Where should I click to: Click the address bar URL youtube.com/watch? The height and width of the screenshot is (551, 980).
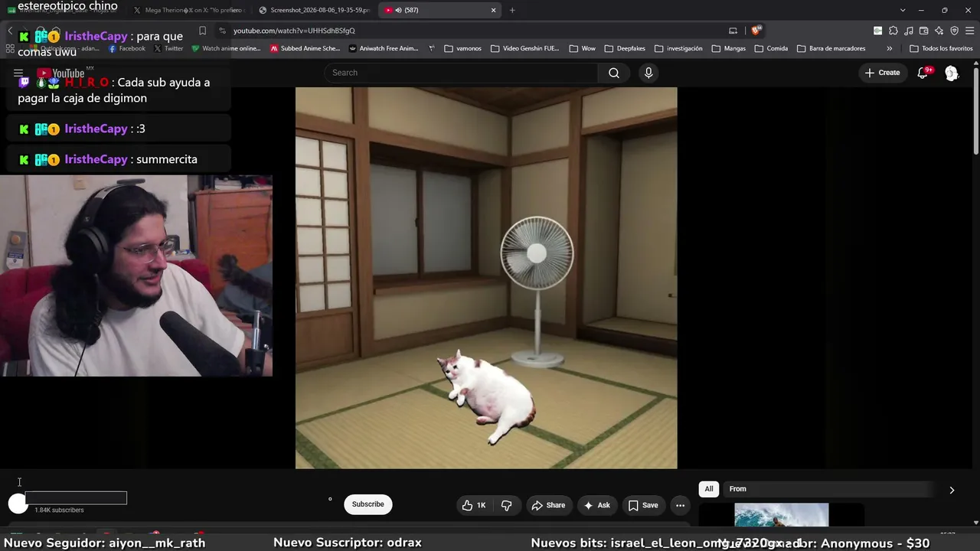click(x=294, y=31)
